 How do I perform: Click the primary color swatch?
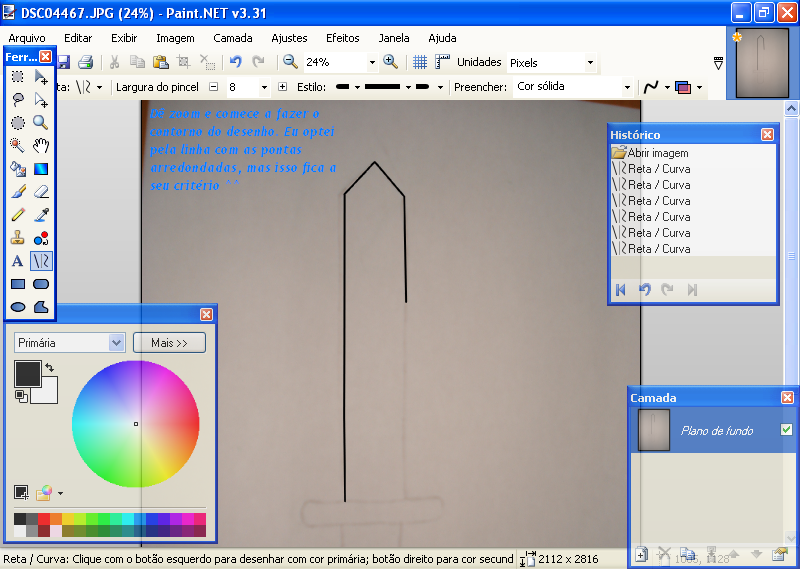click(27, 374)
